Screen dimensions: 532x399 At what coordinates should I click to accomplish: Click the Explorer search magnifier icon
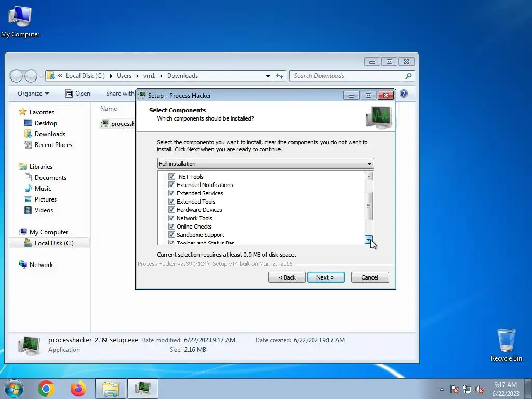coord(408,76)
